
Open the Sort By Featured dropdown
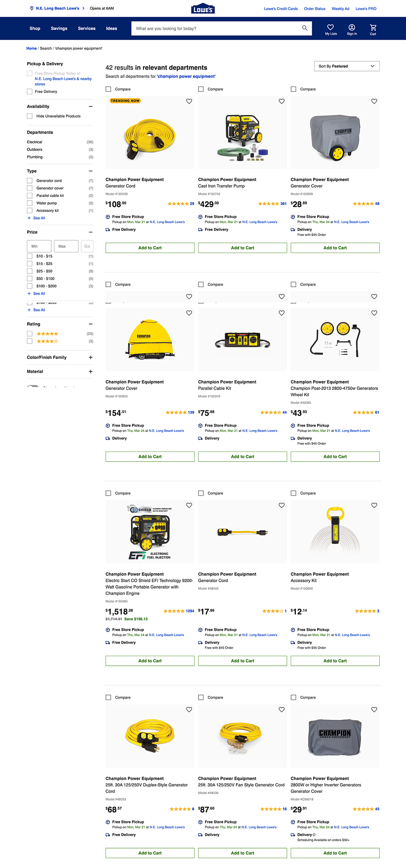[347, 66]
